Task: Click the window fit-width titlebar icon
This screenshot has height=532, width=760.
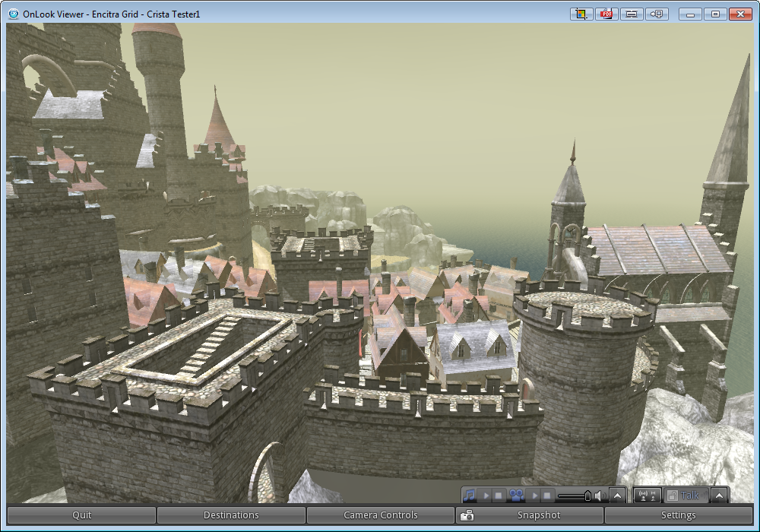Action: (632, 14)
